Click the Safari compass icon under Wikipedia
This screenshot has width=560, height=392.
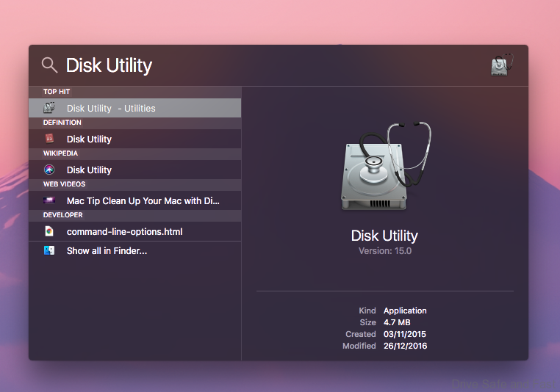(x=49, y=170)
